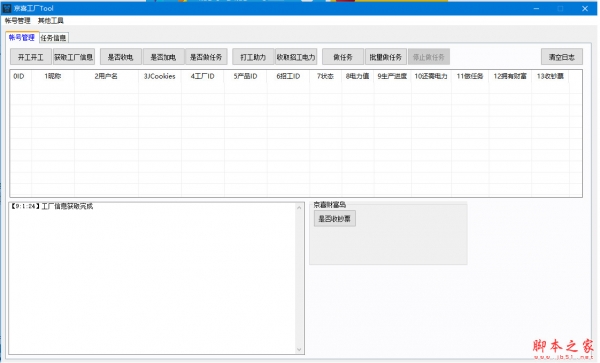Select the 0ID column header
Image resolution: width=600 pixels, height=363 pixels.
21,76
